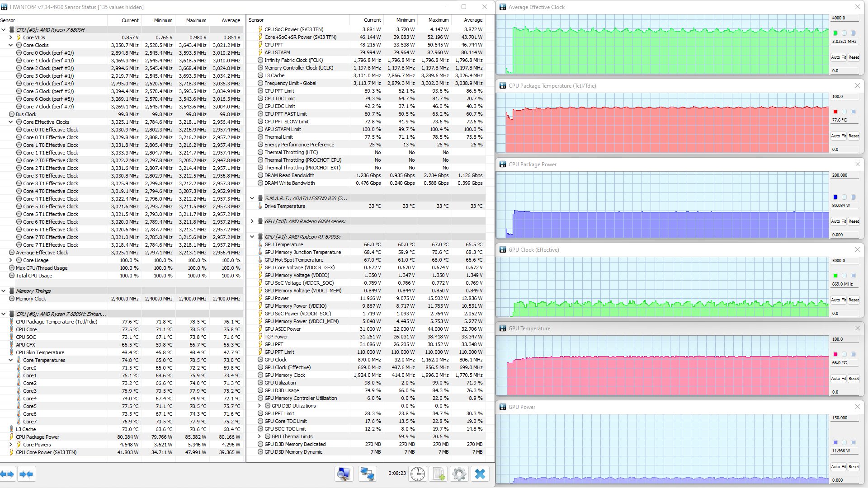Reset the elapsed time clock icon
The image size is (868, 488).
pyautogui.click(x=417, y=474)
